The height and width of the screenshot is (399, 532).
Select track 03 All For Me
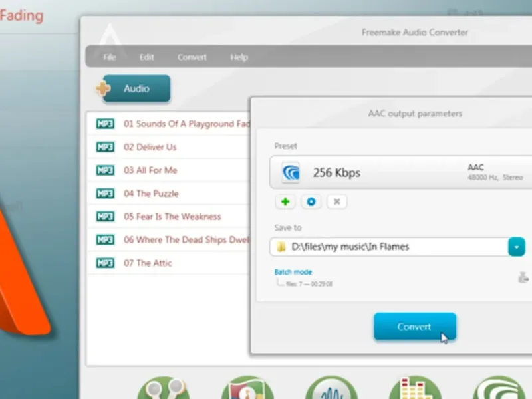(x=169, y=170)
